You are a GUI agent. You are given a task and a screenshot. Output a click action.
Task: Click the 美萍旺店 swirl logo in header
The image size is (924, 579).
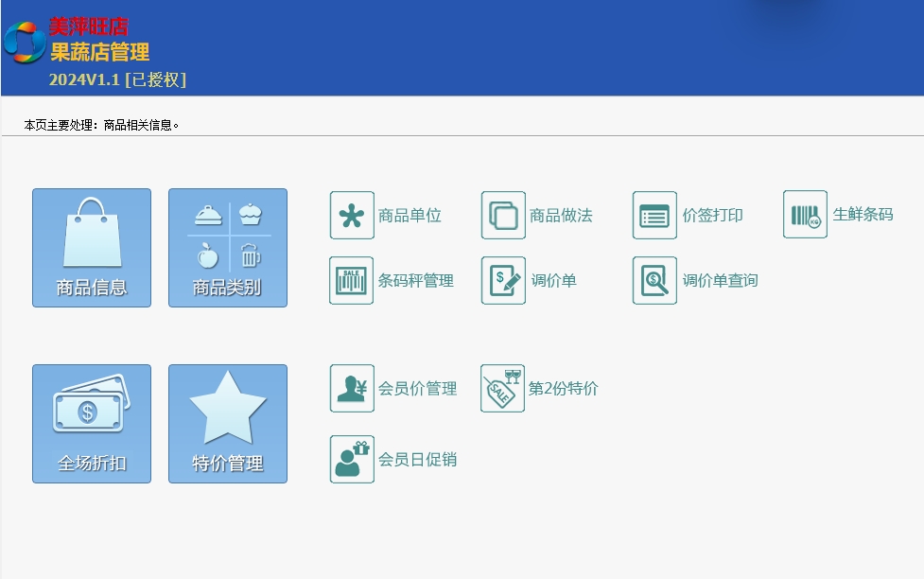point(23,42)
